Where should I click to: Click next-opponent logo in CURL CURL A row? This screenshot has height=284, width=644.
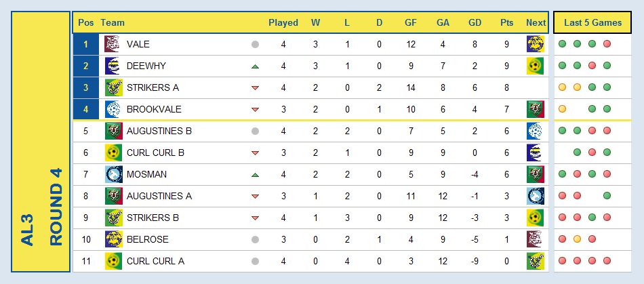click(x=536, y=261)
